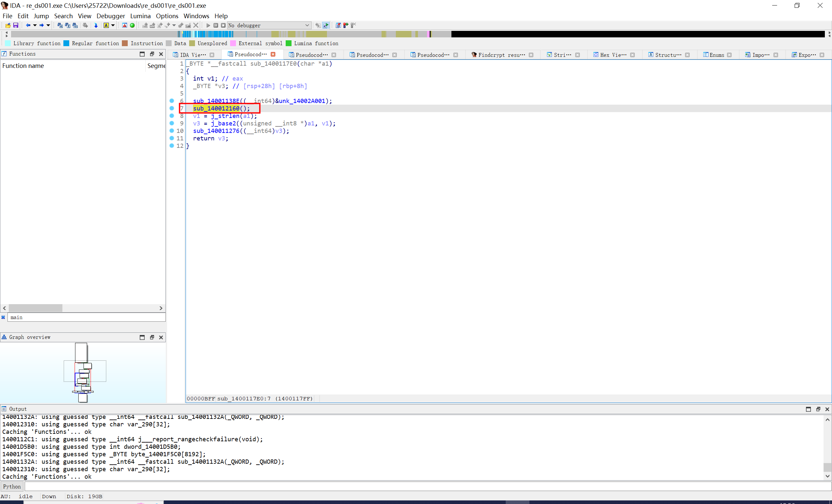Click the Regular function color swatch
This screenshot has height=504, width=832.
[x=67, y=43]
